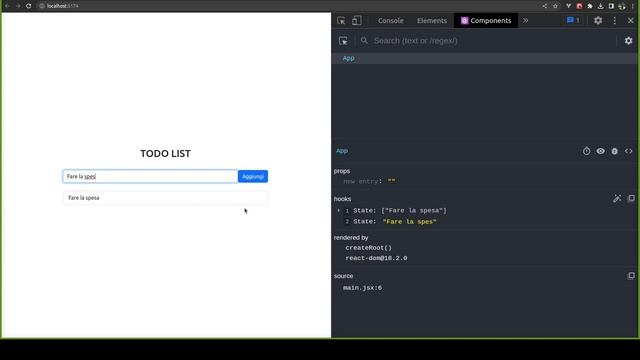Select the "Fare la spesa" list item
Viewport: 640px width, 360px height.
(x=165, y=198)
